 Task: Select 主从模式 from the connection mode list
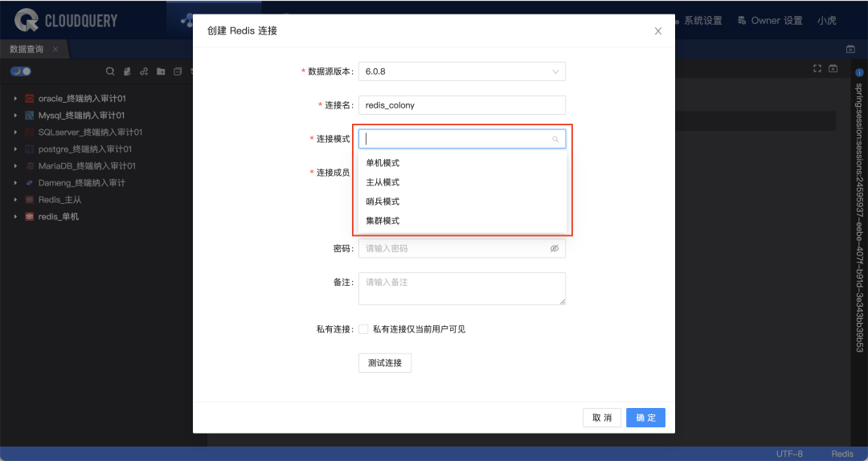point(462,182)
